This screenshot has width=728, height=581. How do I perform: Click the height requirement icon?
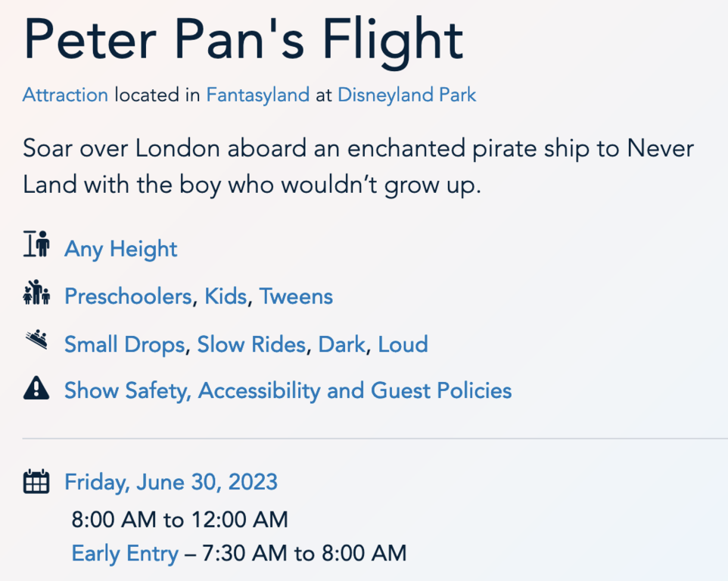tap(36, 246)
